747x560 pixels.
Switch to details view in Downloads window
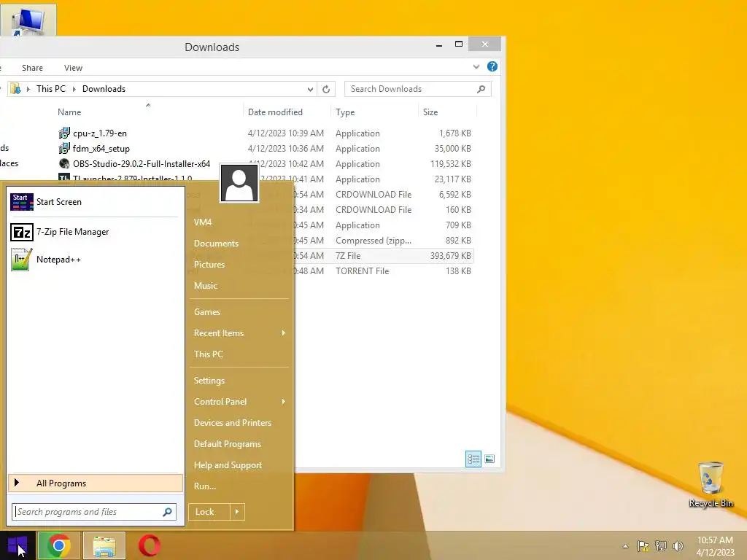click(473, 459)
